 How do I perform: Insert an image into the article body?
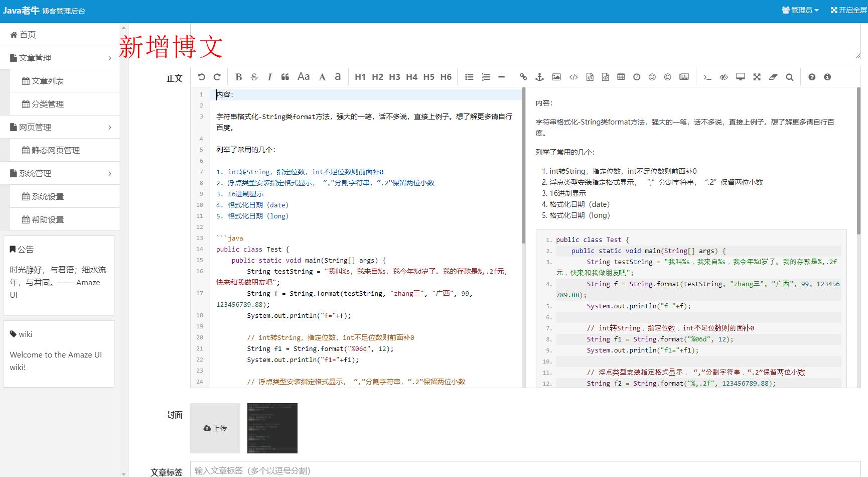coord(556,77)
